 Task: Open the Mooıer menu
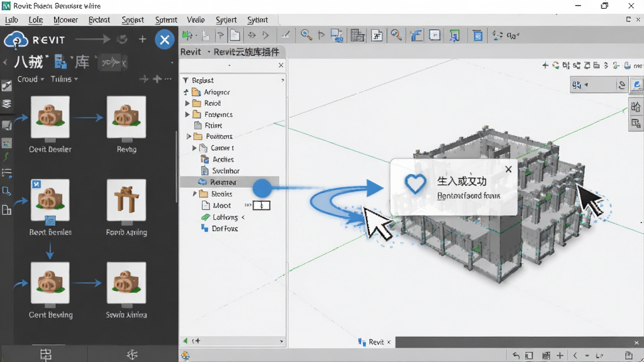[65, 19]
